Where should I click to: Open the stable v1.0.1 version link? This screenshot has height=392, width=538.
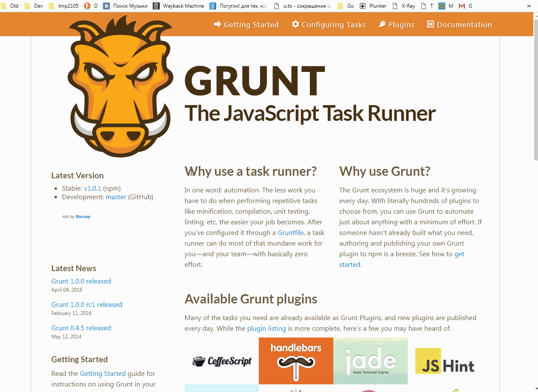coord(92,188)
